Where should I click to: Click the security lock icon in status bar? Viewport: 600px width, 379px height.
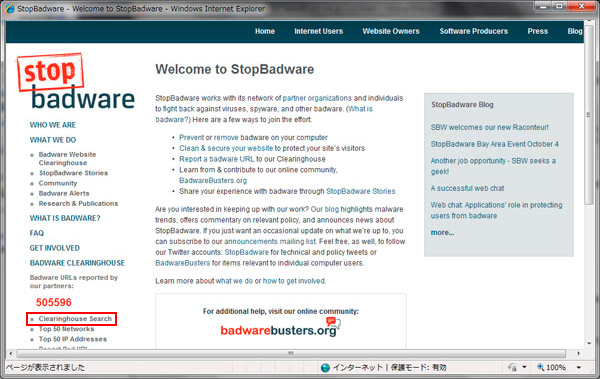(x=512, y=368)
